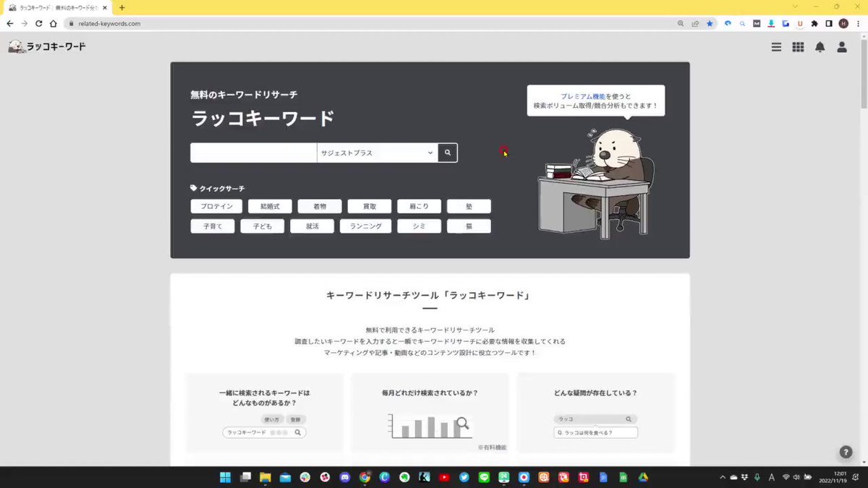Click the 就活 quick search button
Screen dimensions: 868x488
click(312, 226)
